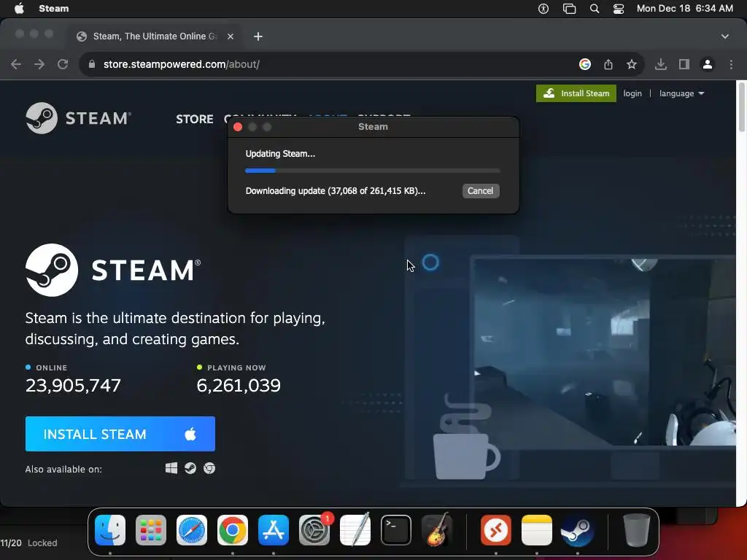Close the Steam updater dialog

coord(238,127)
